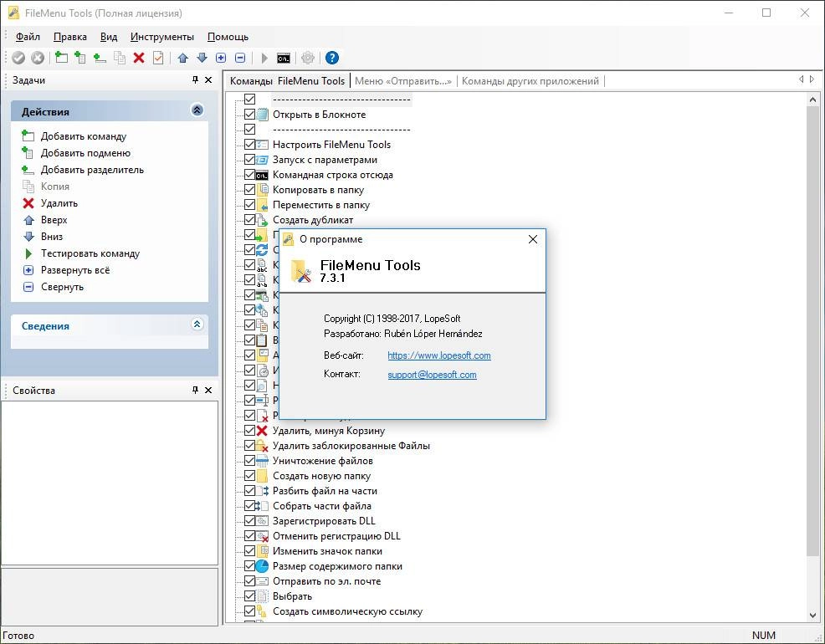825x644 pixels.
Task: Uncheck the Создать символическую ссылку checkbox
Action: (x=250, y=611)
